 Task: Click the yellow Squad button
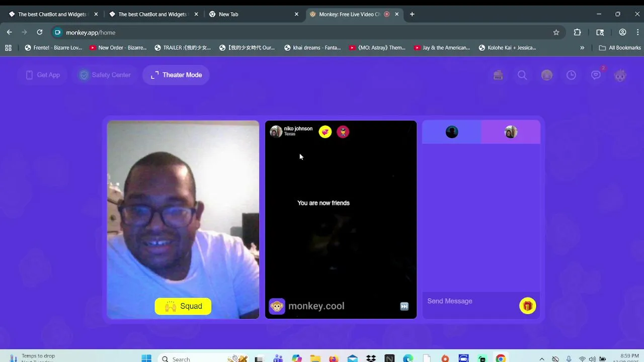tap(183, 306)
